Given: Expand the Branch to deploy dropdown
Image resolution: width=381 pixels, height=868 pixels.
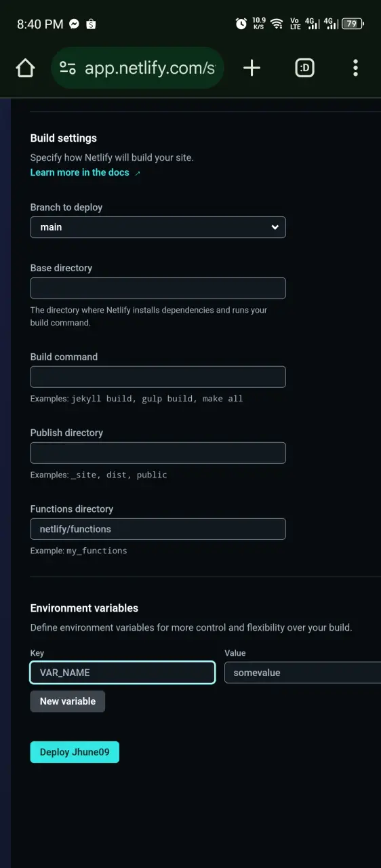Looking at the screenshot, I should [x=158, y=227].
